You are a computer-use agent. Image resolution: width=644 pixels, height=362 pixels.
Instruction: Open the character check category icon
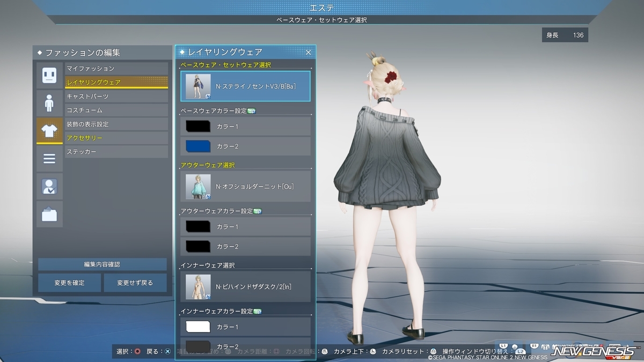49,187
